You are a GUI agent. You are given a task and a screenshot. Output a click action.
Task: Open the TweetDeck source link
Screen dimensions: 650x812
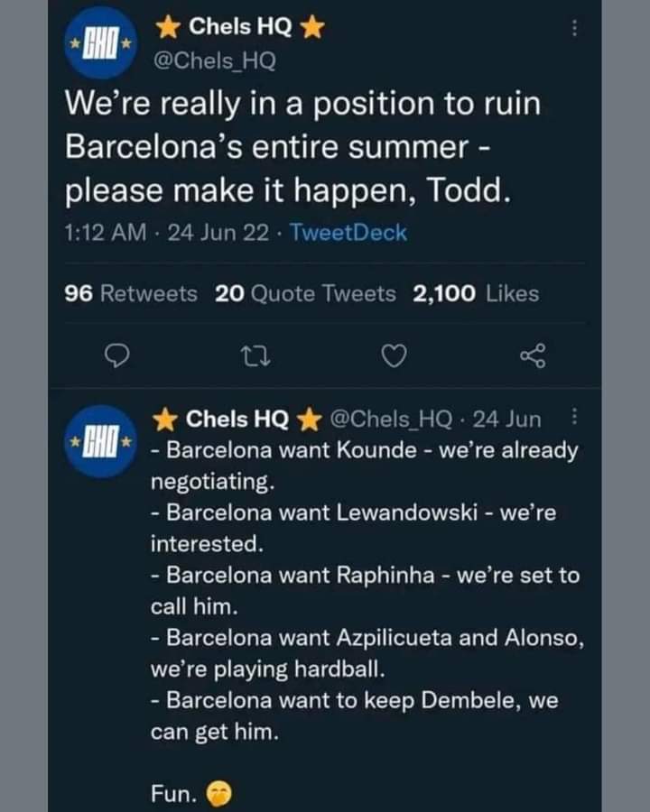[x=348, y=233]
